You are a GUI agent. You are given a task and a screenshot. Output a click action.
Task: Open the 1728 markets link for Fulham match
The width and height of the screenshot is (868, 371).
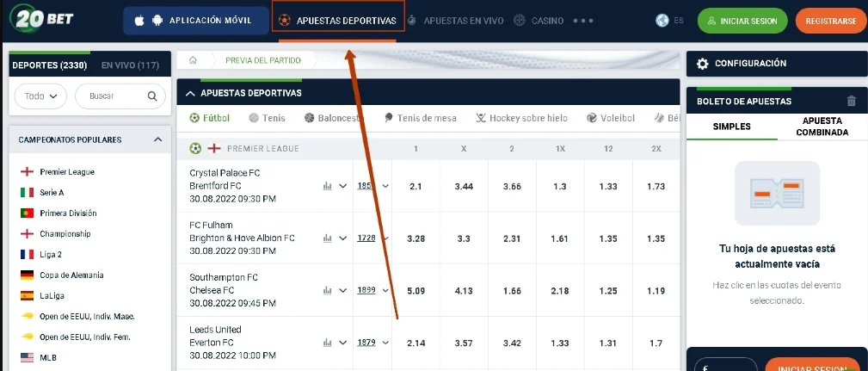[366, 238]
